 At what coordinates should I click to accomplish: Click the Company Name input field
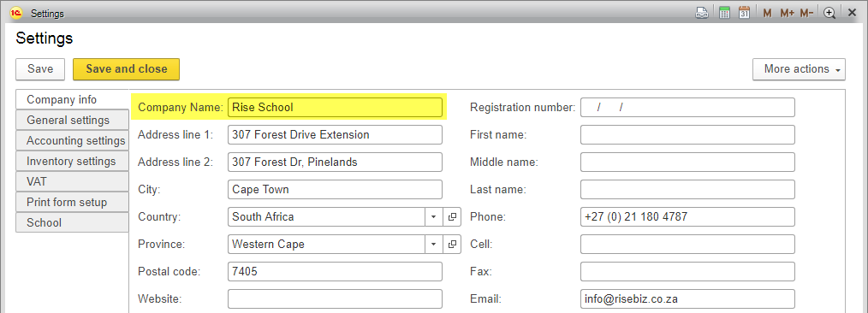point(335,107)
